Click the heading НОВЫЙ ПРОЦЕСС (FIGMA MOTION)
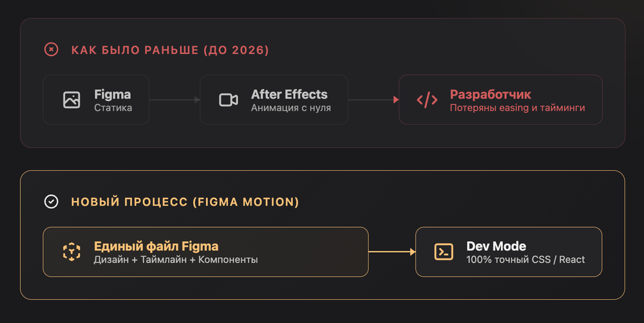 click(x=185, y=202)
